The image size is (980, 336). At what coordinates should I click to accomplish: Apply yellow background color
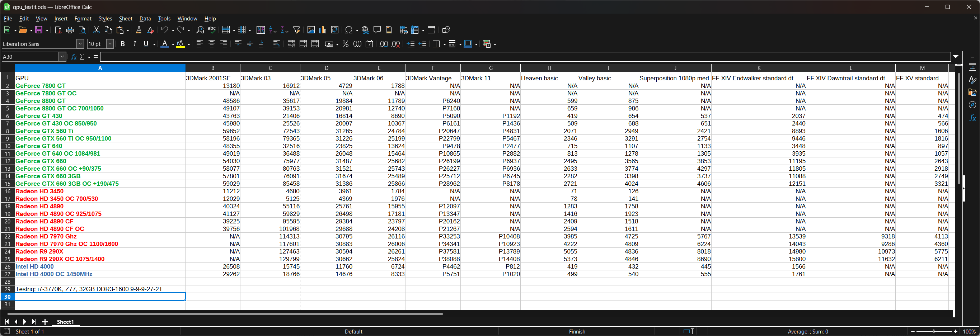180,44
